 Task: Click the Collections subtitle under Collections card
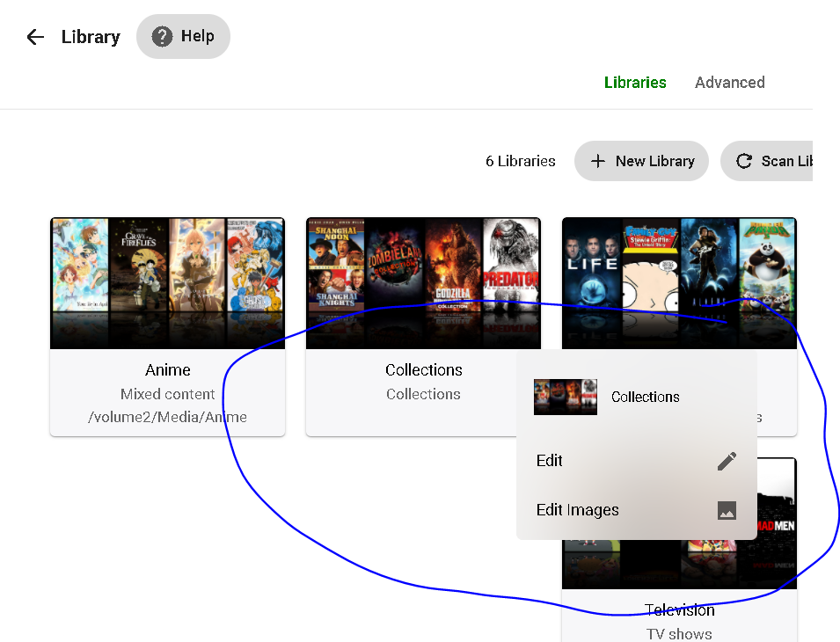(423, 394)
